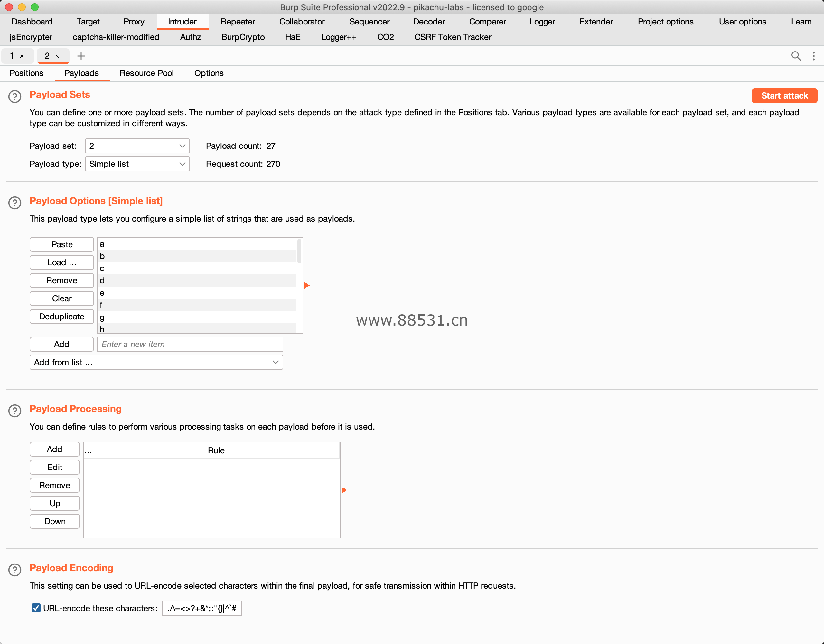The width and height of the screenshot is (824, 644).
Task: Open the three-dot more options menu
Action: (813, 56)
